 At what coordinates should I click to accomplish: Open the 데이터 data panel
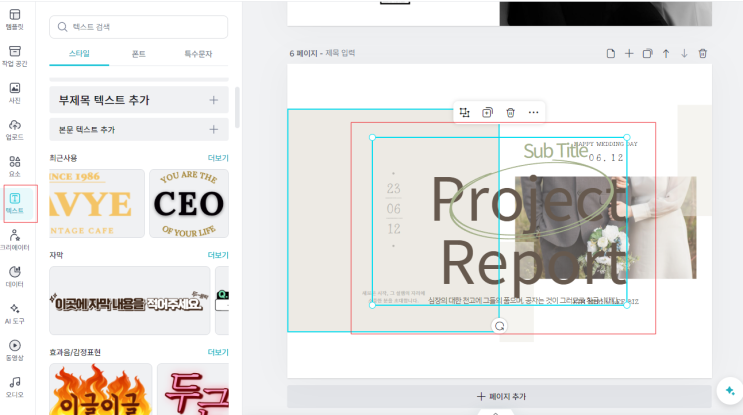(15, 277)
